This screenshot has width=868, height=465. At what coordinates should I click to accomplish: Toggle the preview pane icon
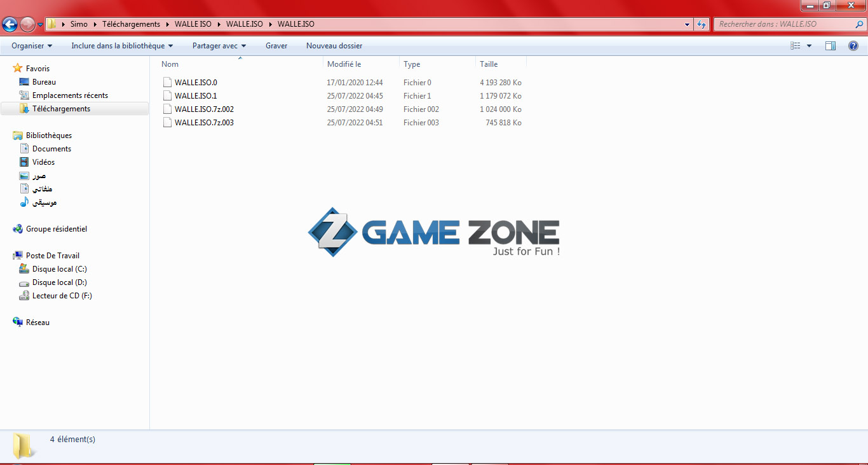830,46
